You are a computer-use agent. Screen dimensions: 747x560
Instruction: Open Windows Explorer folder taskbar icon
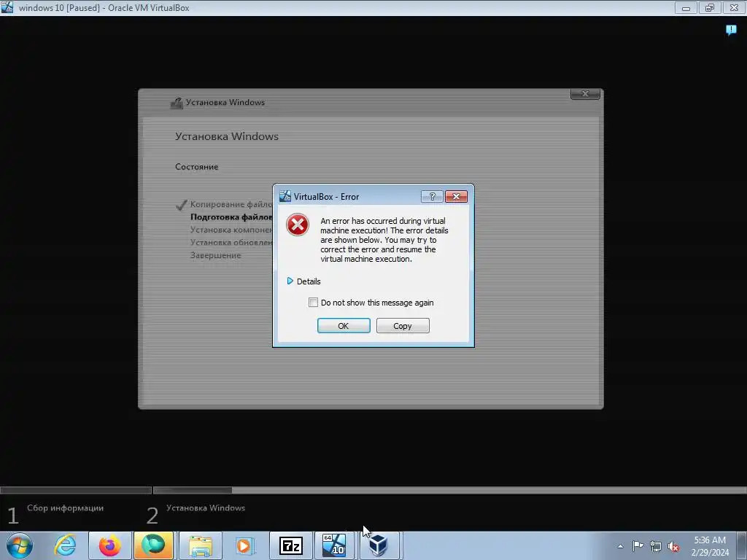click(x=200, y=545)
